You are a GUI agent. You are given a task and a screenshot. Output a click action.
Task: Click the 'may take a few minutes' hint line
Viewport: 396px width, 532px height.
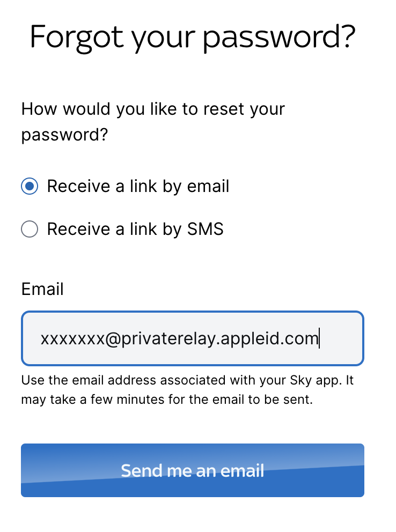tap(167, 400)
